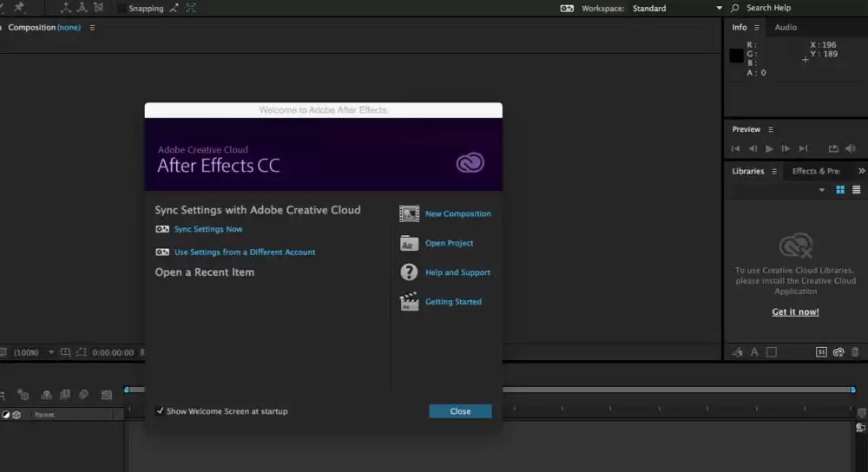
Task: Switch Libraries panel to grid view
Action: (x=840, y=190)
